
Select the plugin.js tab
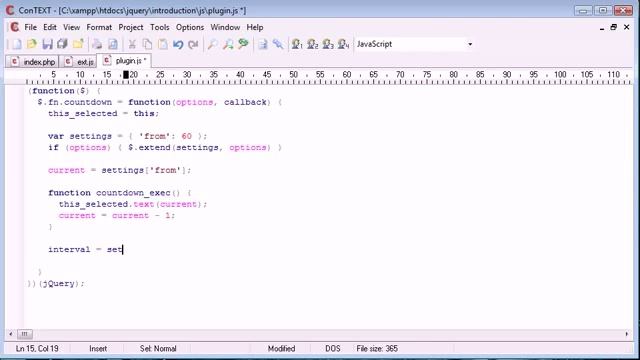[x=124, y=60]
